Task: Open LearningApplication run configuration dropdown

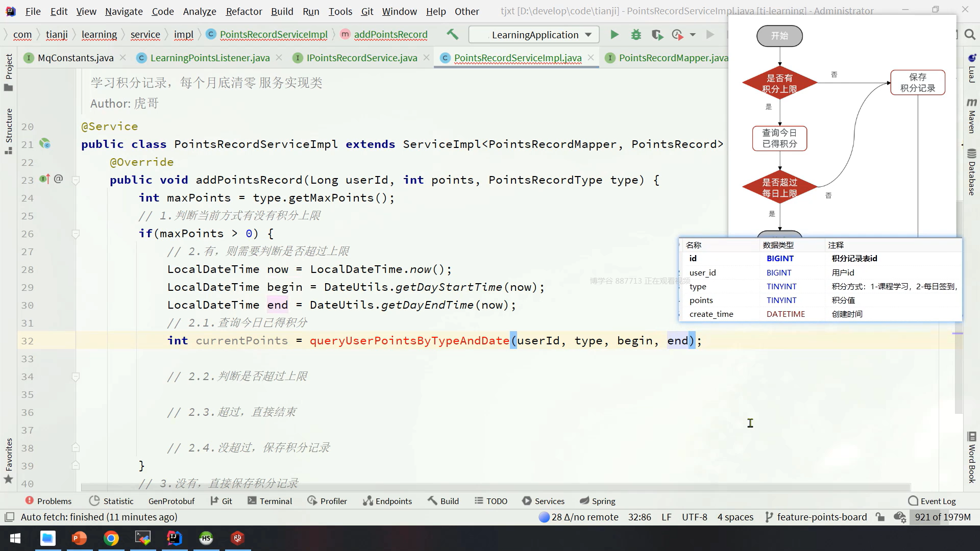Action: click(534, 35)
